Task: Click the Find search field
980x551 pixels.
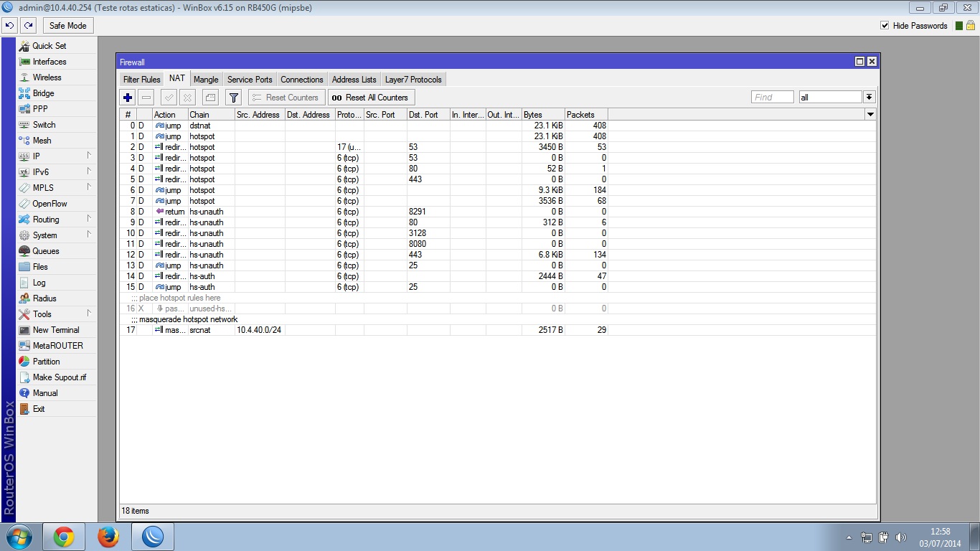Action: pos(773,98)
